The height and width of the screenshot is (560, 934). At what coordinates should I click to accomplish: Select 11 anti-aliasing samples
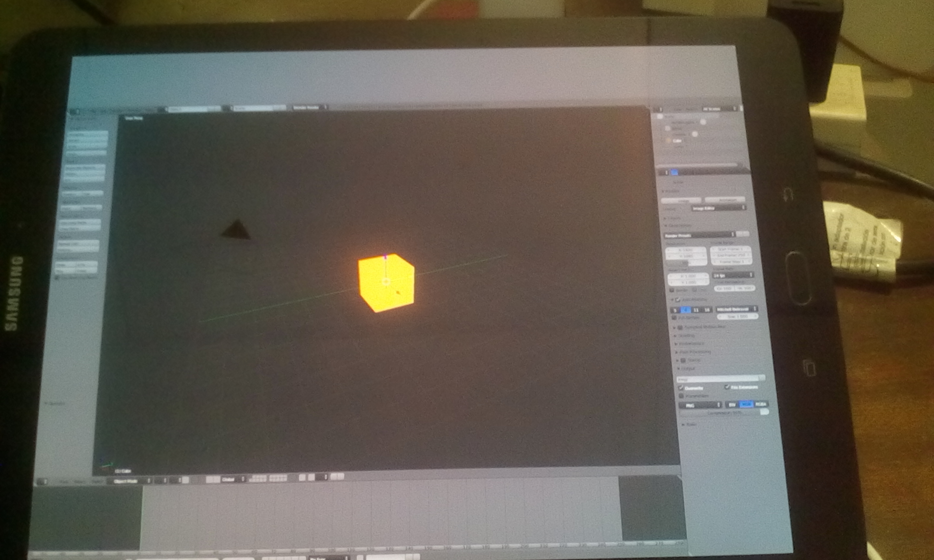[696, 310]
